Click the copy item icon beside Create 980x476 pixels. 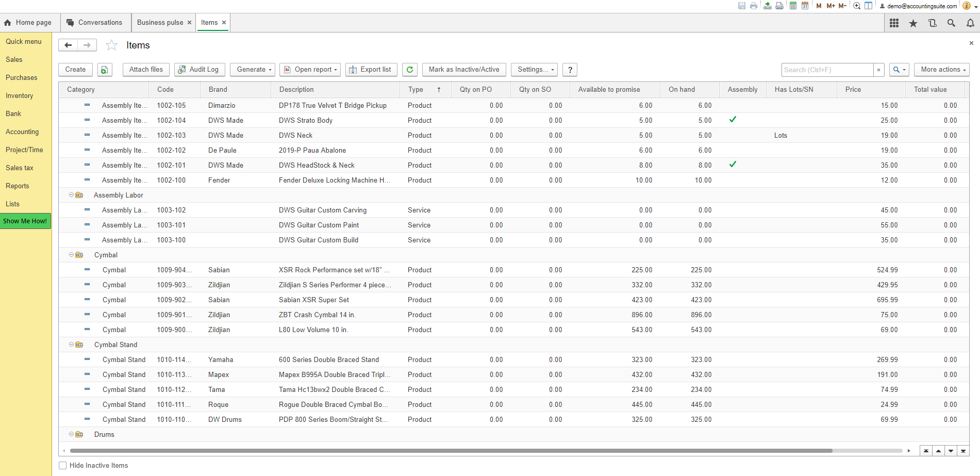click(104, 70)
